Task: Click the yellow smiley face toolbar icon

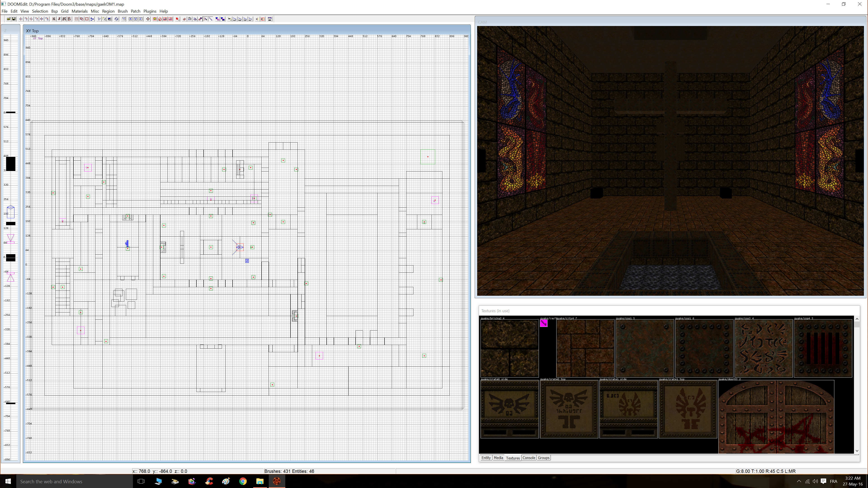Action: pos(155,19)
